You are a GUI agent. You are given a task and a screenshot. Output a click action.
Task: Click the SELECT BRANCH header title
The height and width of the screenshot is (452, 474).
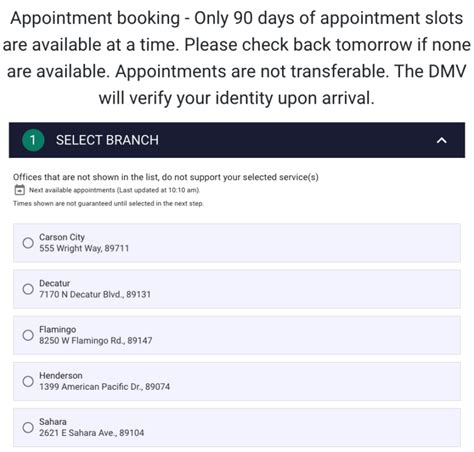pos(107,140)
